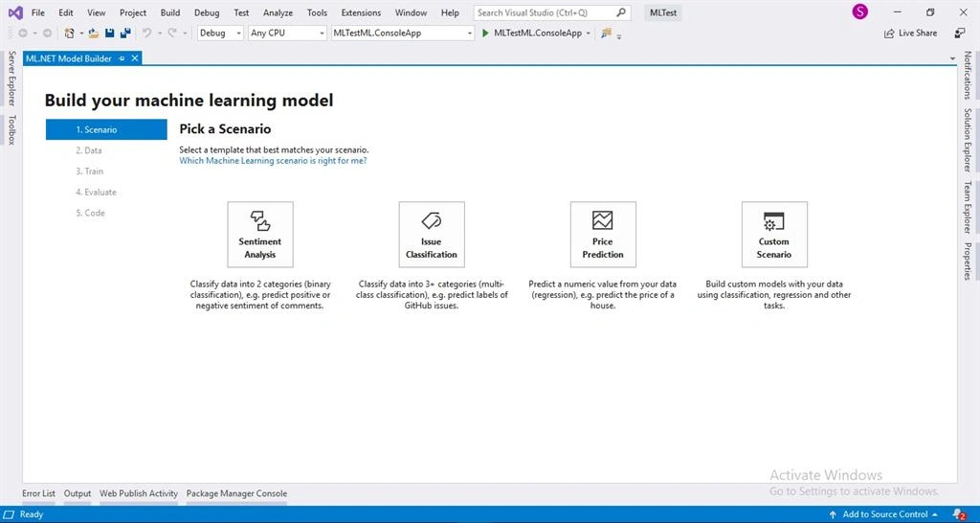980x523 pixels.
Task: Close the ML.NET Model Builder tab
Action: click(x=134, y=58)
